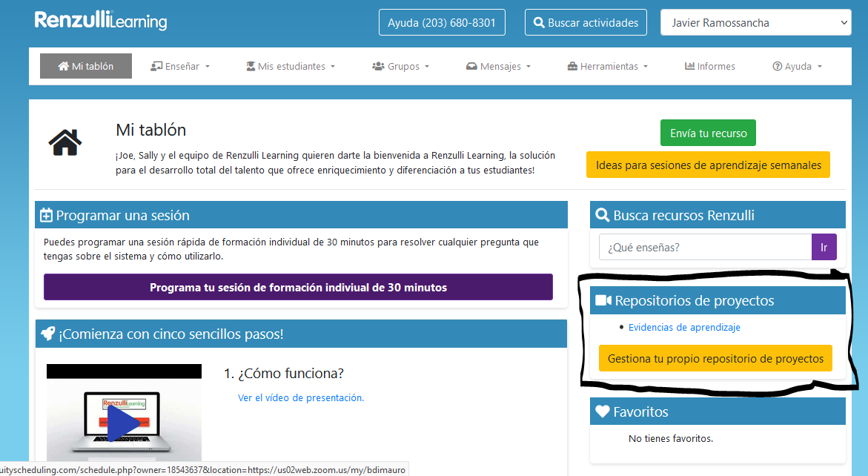This screenshot has height=476, width=868.
Task: Open the Informes menu item
Action: coord(709,67)
